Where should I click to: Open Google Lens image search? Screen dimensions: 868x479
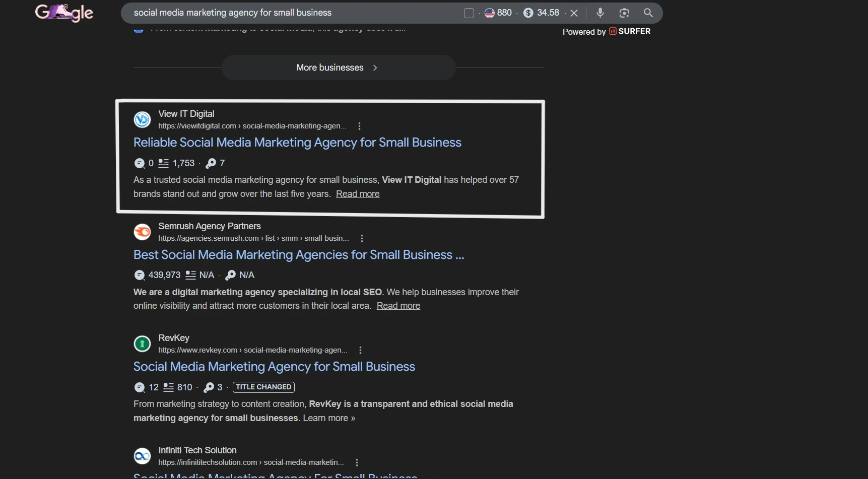[x=624, y=13]
